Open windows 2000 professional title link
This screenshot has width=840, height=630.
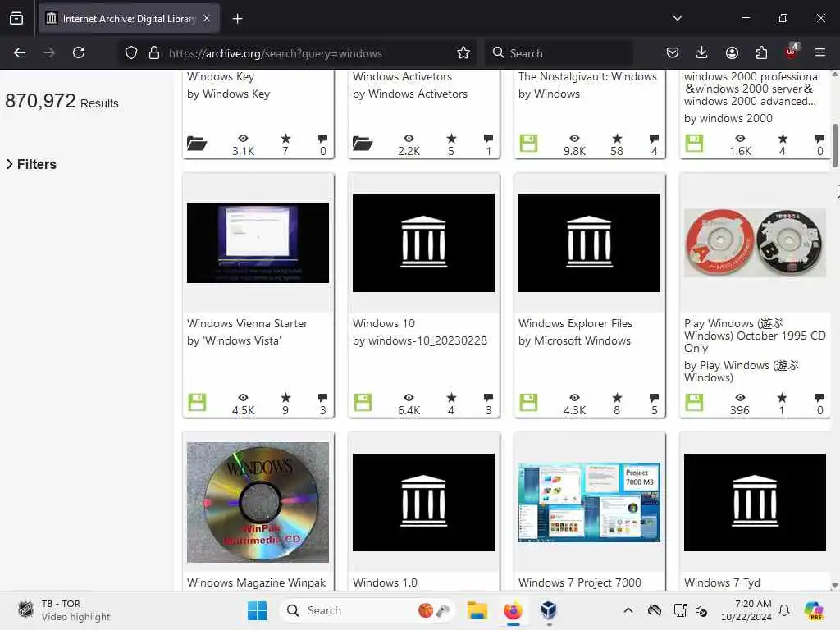(x=751, y=89)
